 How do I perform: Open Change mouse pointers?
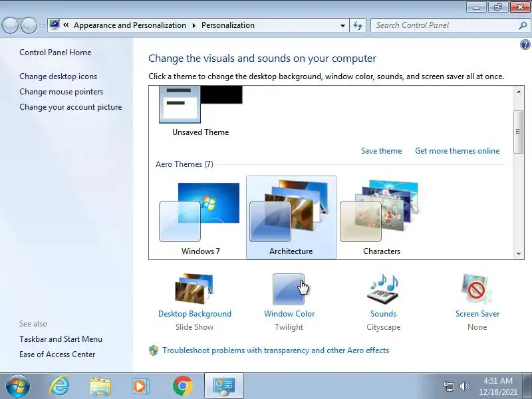tap(61, 92)
